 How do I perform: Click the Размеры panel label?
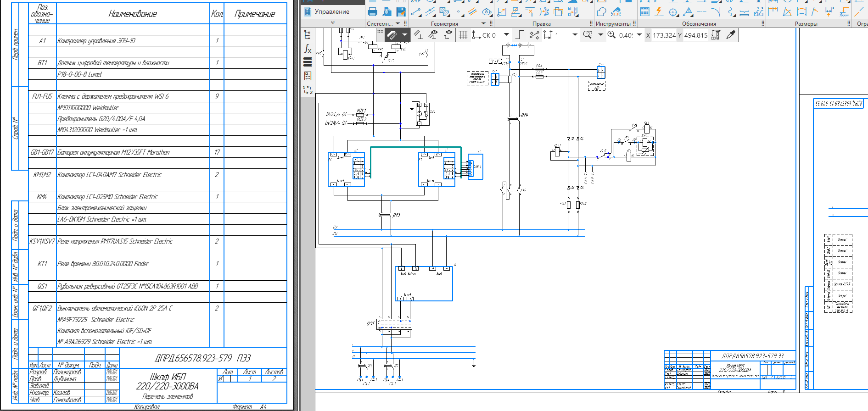pyautogui.click(x=806, y=24)
